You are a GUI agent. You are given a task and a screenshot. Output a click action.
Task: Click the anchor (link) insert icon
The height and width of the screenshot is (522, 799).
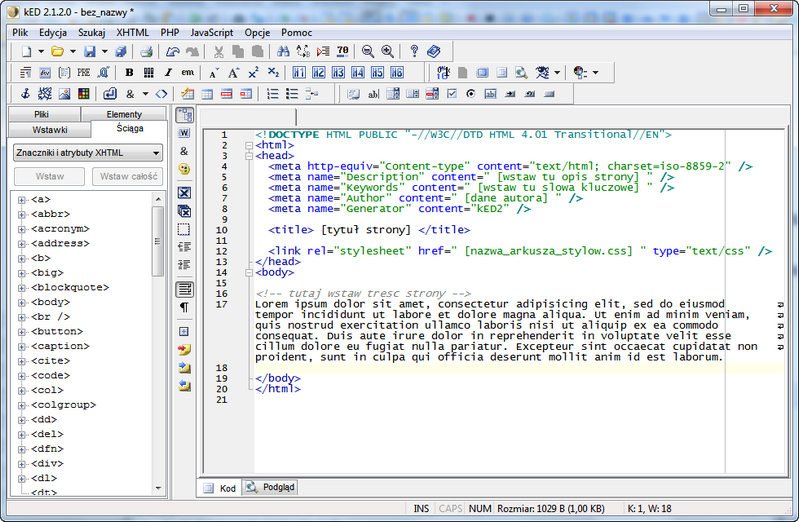coord(26,94)
